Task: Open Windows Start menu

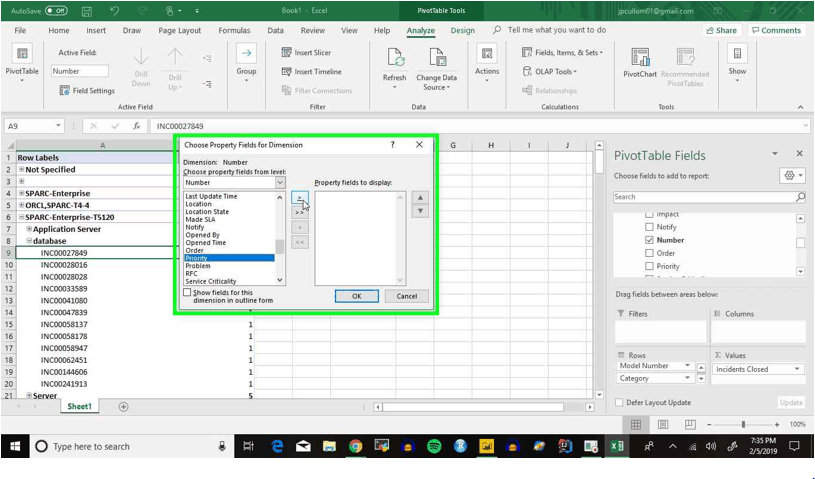Action: pos(15,446)
